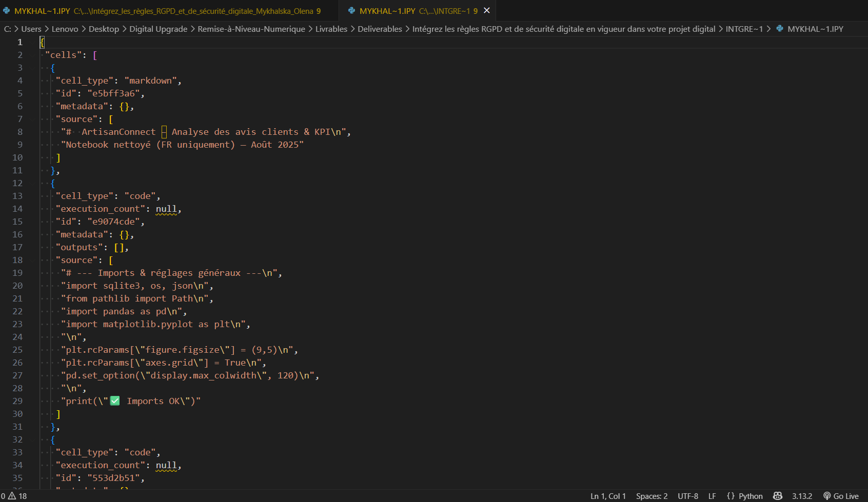Screen dimensions: 868x502
Task: Click MYKHAL~1.IPY file name in breadcrumb
Action: pos(815,29)
